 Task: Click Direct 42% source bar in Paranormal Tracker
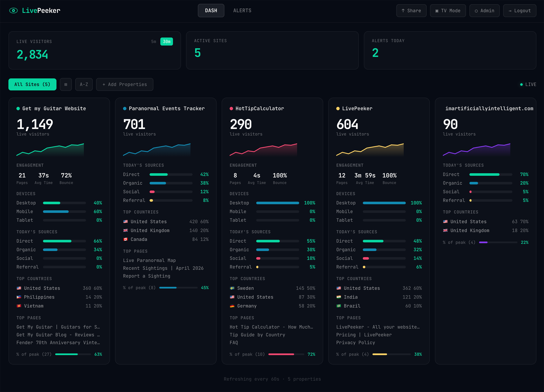(x=171, y=174)
